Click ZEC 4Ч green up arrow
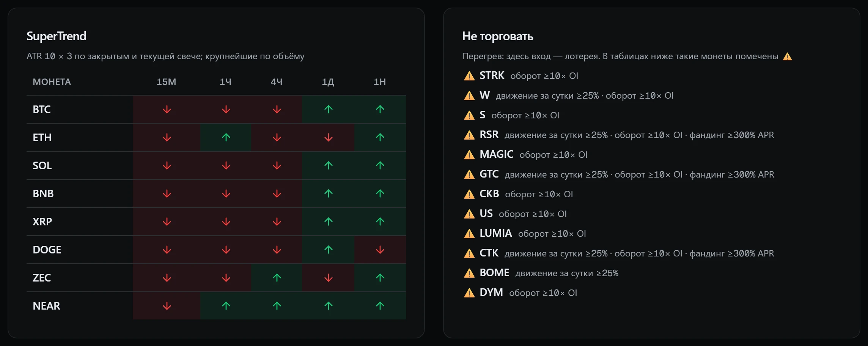868x346 pixels. pos(277,278)
